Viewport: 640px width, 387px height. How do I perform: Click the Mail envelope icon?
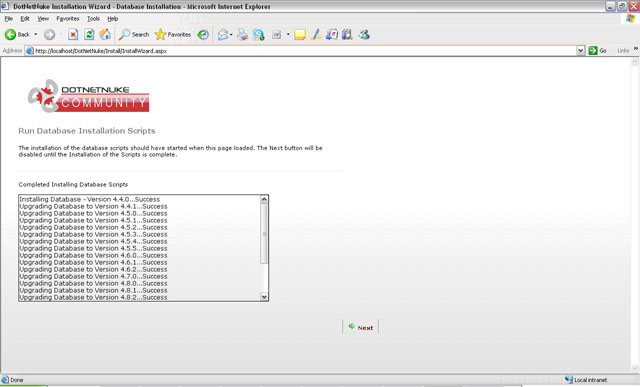[x=223, y=35]
